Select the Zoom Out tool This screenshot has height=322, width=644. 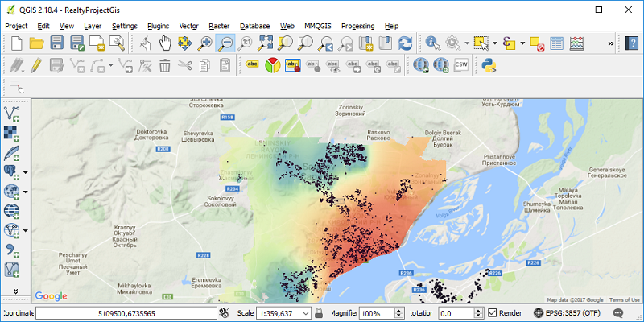point(225,43)
